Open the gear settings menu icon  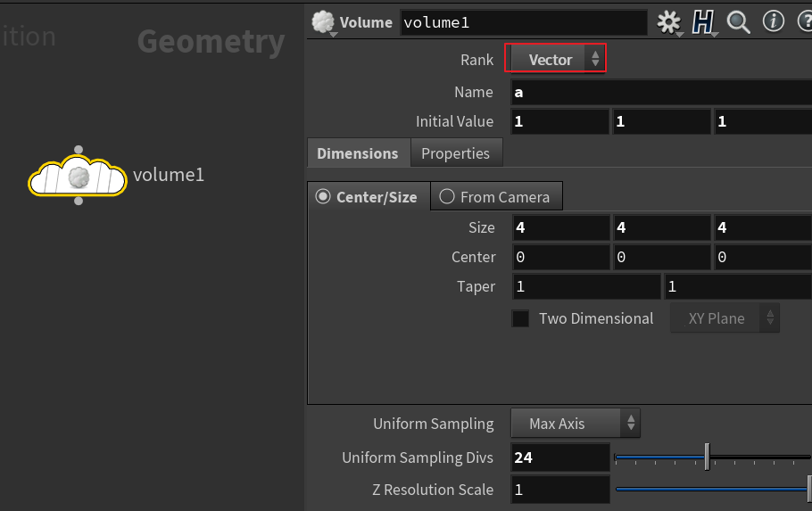click(x=668, y=22)
